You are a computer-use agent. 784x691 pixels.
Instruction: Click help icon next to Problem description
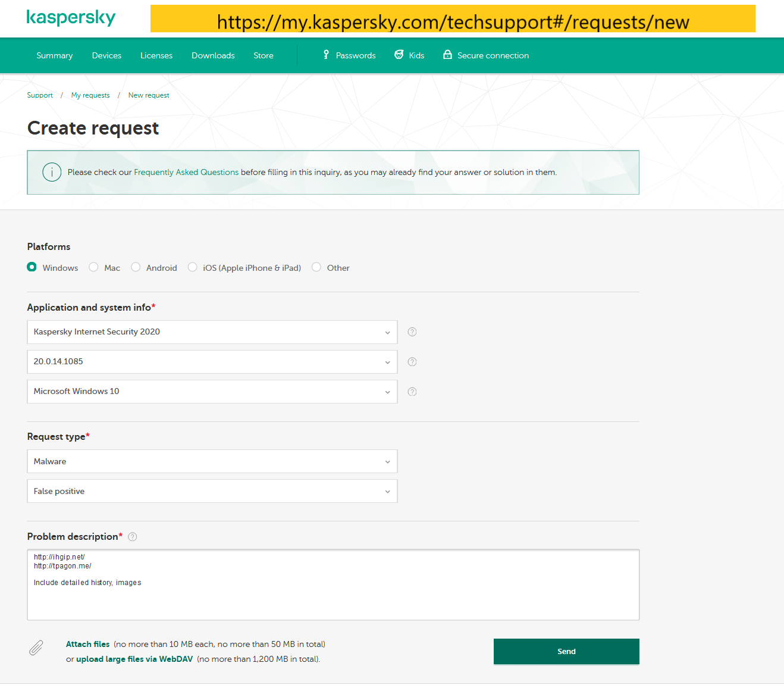[x=133, y=537]
